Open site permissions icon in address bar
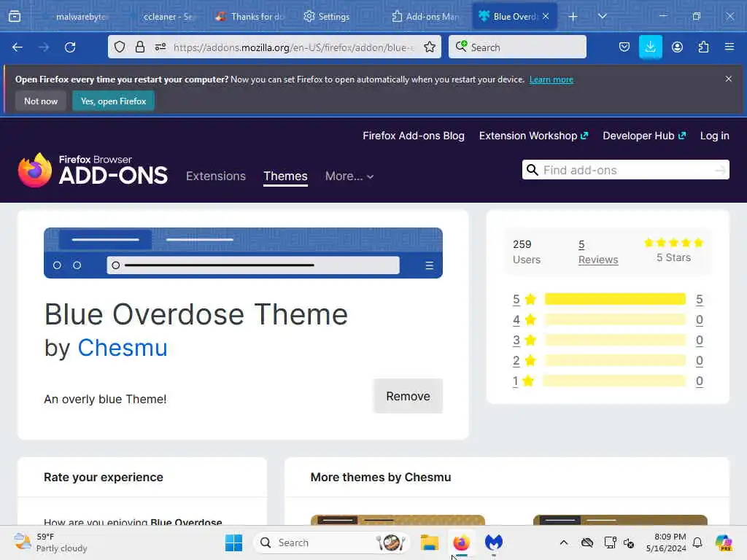747x560 pixels. click(160, 47)
